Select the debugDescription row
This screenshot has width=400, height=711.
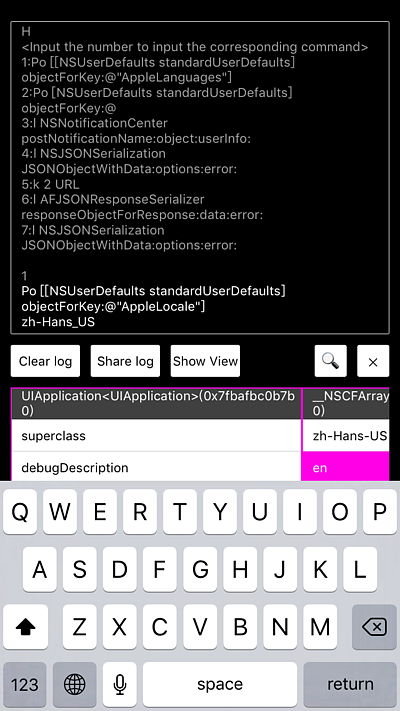[156, 467]
